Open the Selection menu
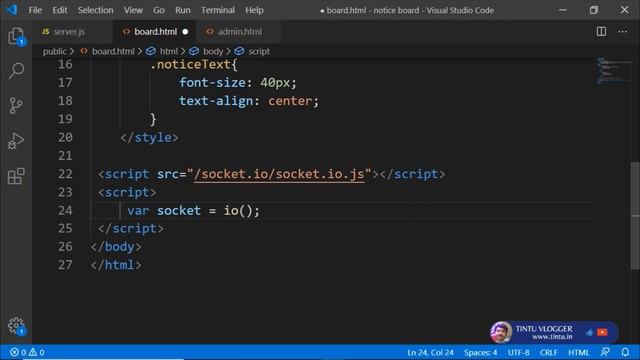This screenshot has width=640, height=360. coord(96,10)
